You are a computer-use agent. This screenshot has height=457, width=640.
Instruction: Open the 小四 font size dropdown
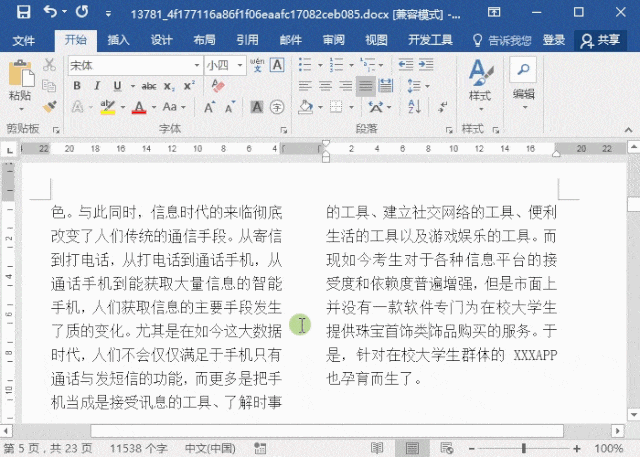tap(240, 65)
